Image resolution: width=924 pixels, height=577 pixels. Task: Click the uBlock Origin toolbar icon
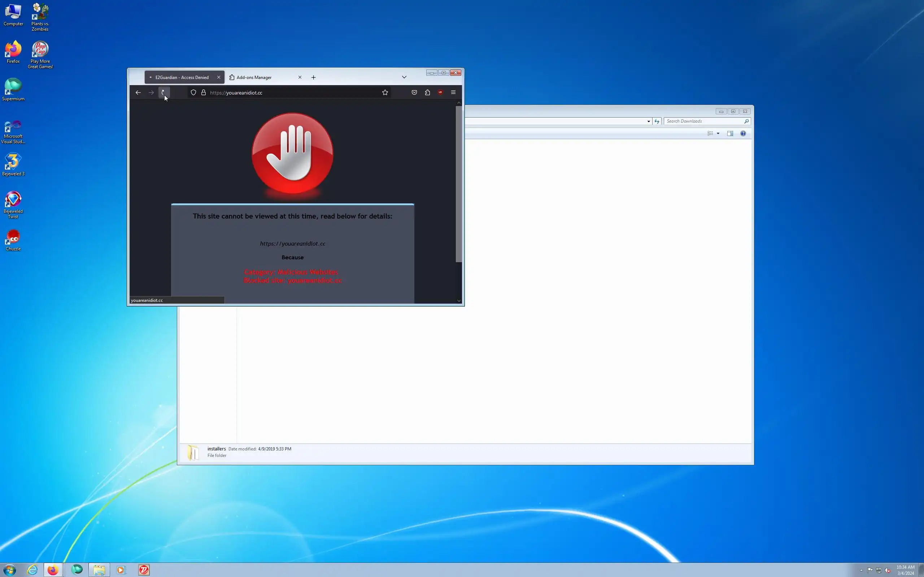point(440,92)
